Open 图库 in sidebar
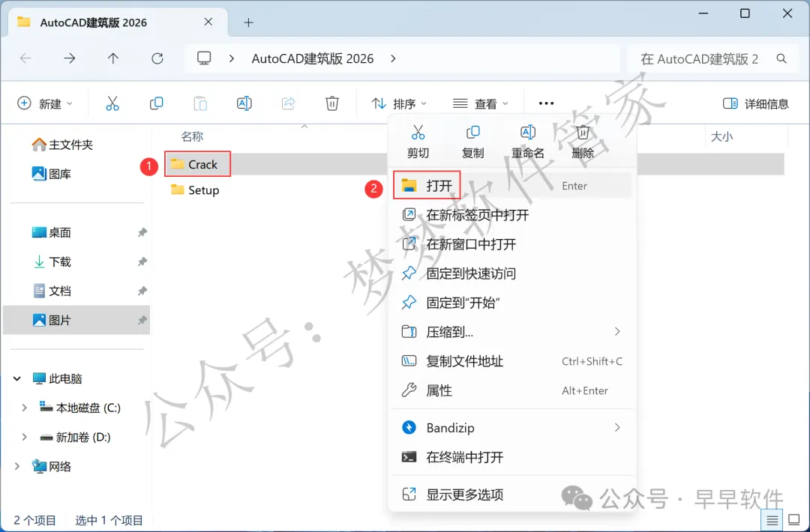Image resolution: width=810 pixels, height=532 pixels. click(52, 174)
